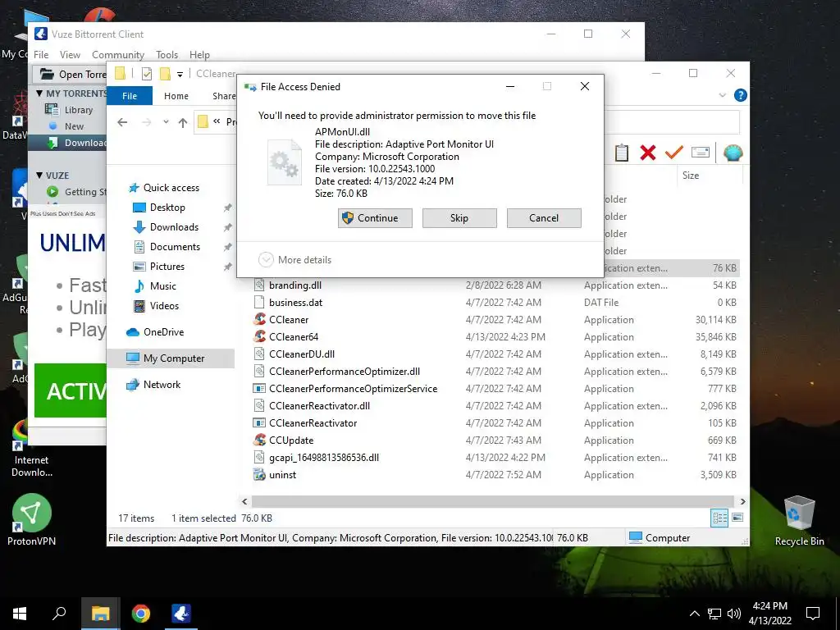This screenshot has width=840, height=630.
Task: Click the orange checkmark icon in Explorer toolbar
Action: pyautogui.click(x=674, y=153)
